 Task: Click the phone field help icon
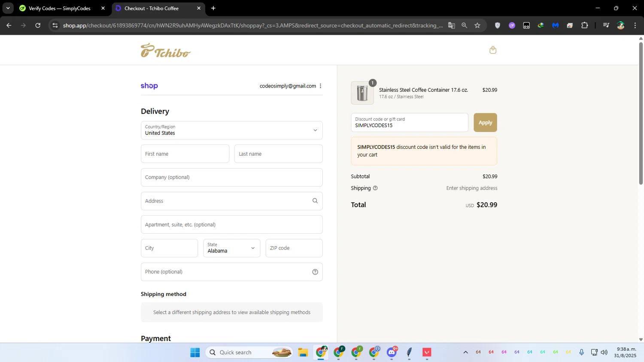315,272
